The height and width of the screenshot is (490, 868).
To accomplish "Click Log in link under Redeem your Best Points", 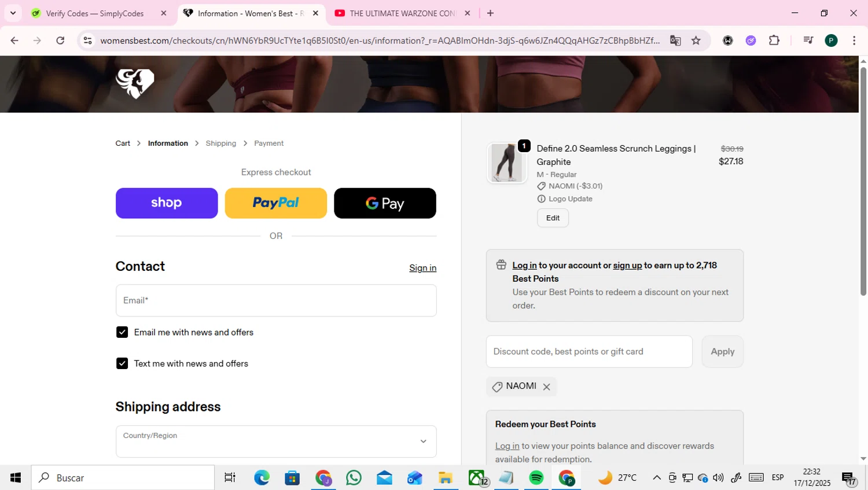I will pos(507,446).
